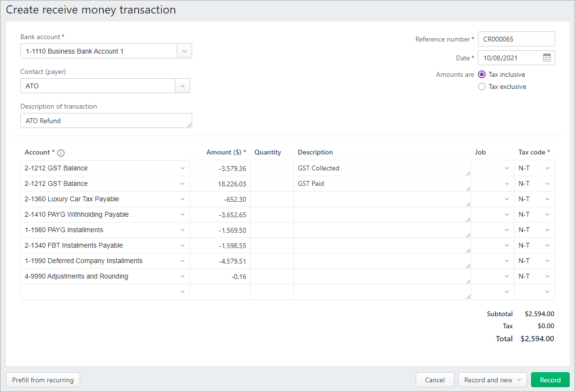
Task: Select the Tax inclusive radio button
Action: click(481, 74)
